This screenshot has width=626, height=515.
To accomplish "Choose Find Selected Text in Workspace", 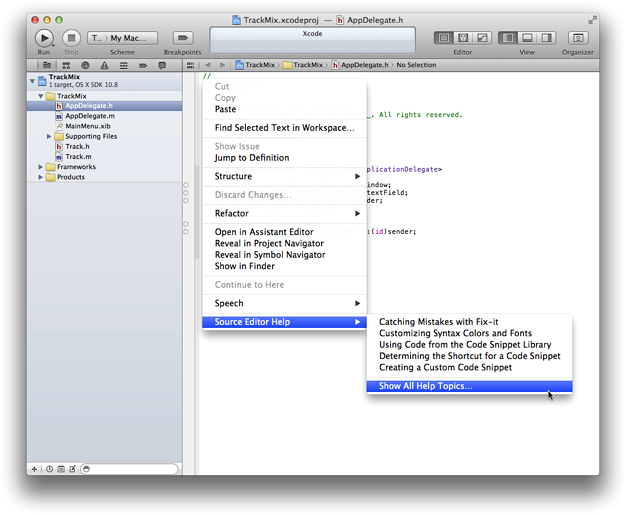I will coord(284,128).
